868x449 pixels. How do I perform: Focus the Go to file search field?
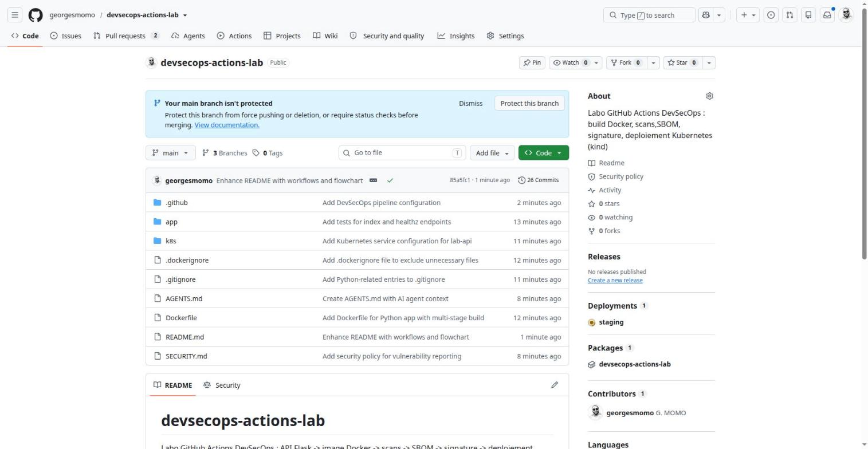(x=402, y=153)
